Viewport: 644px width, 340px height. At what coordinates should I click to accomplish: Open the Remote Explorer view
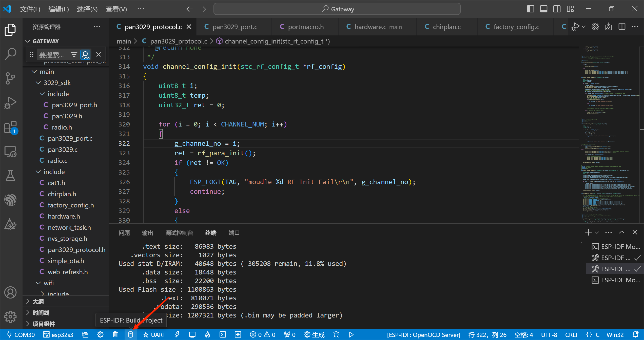pyautogui.click(x=10, y=151)
